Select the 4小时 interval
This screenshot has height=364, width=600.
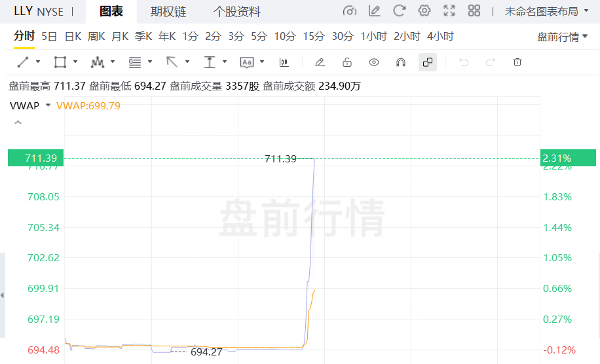tap(440, 36)
